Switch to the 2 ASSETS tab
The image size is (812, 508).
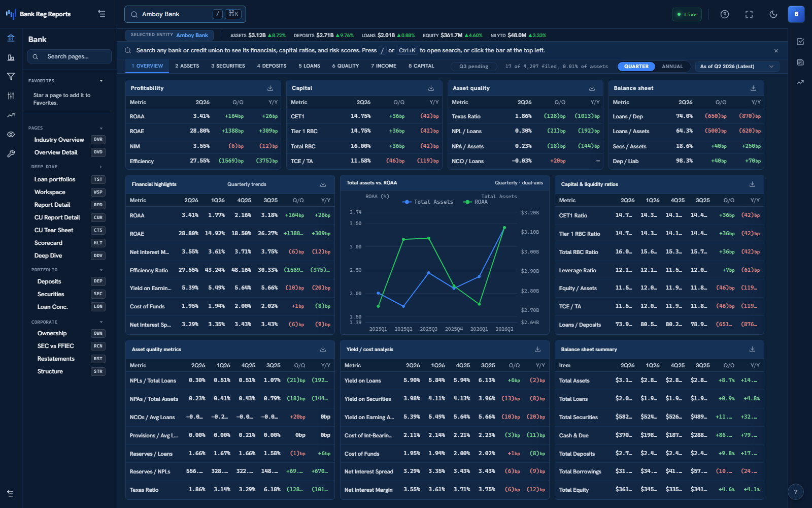(187, 66)
